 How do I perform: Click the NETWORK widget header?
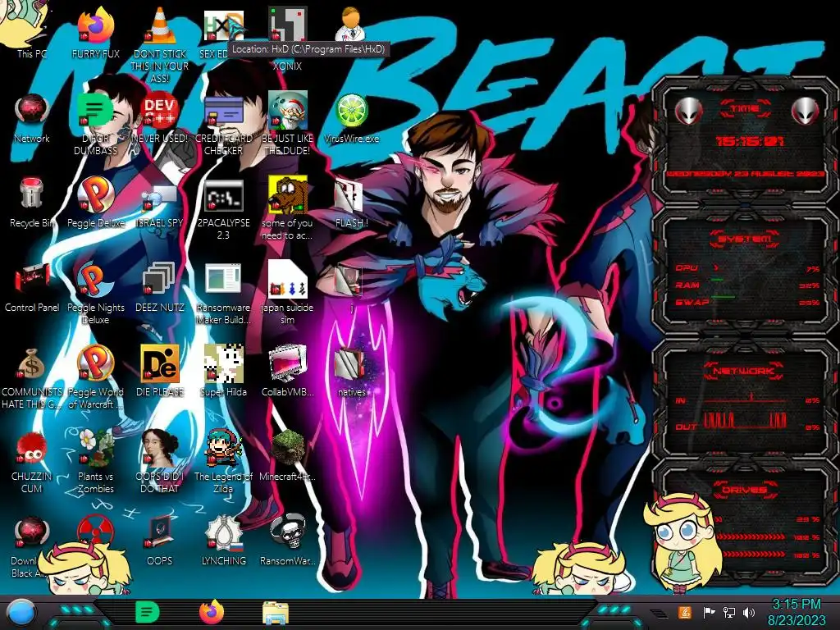(x=745, y=371)
